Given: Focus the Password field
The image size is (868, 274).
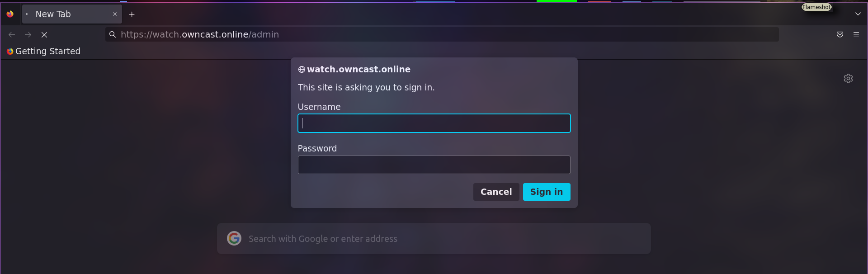Looking at the screenshot, I should point(434,165).
